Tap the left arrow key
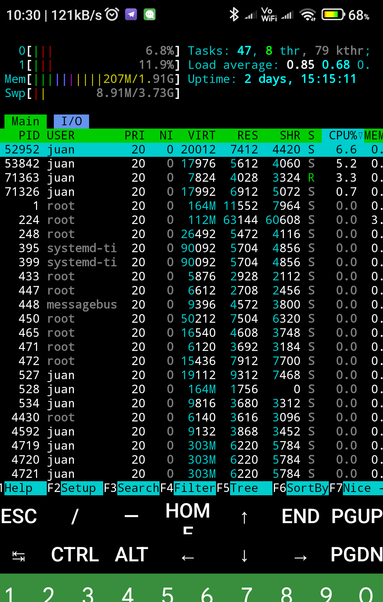Viewport: 383px width, 602px height. 188,557
